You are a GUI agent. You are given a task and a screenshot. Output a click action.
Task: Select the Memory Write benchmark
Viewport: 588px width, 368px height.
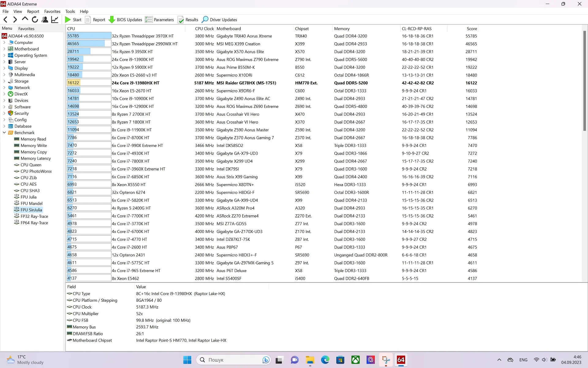[30, 145]
